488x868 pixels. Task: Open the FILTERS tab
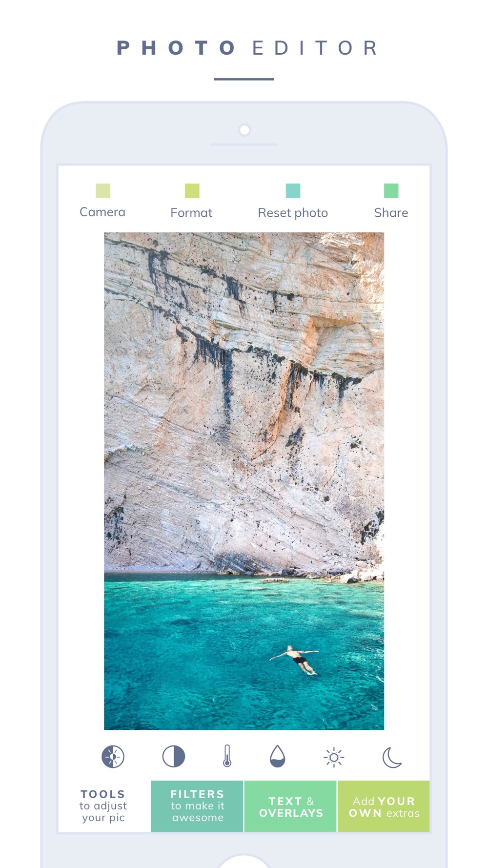pos(197,806)
